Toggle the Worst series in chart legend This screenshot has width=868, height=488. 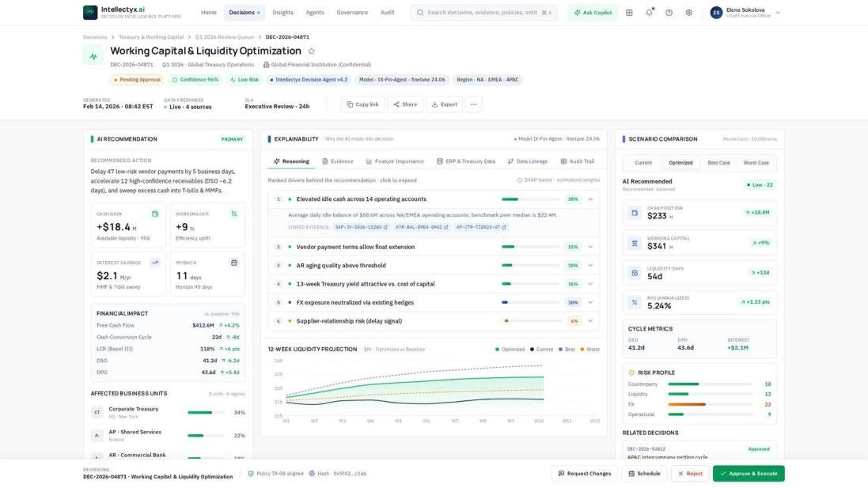589,349
